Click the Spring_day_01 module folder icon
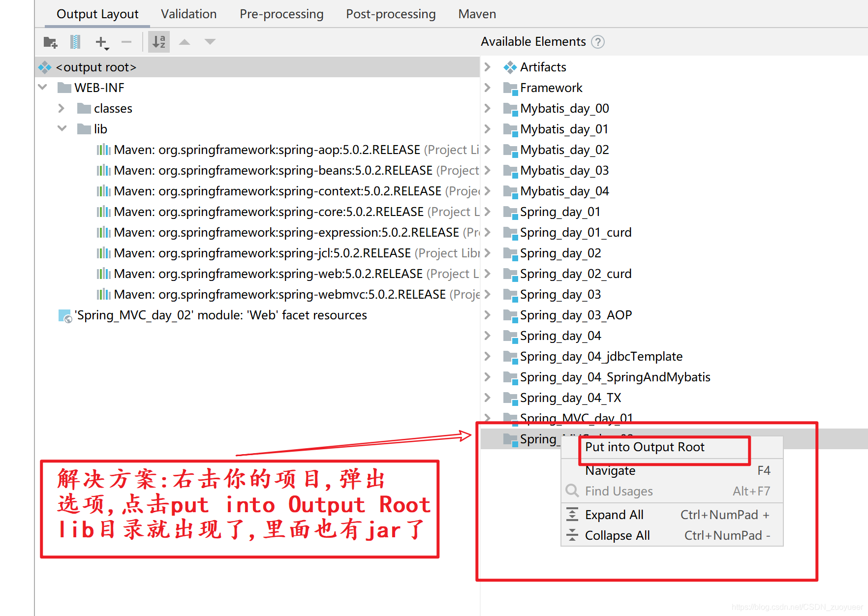868x616 pixels. click(x=511, y=213)
